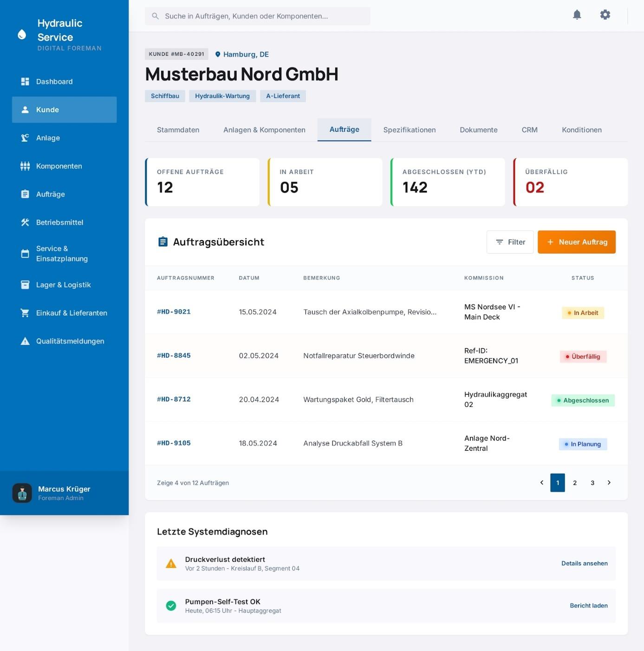Open settings gear icon
This screenshot has width=644, height=651.
[605, 15]
